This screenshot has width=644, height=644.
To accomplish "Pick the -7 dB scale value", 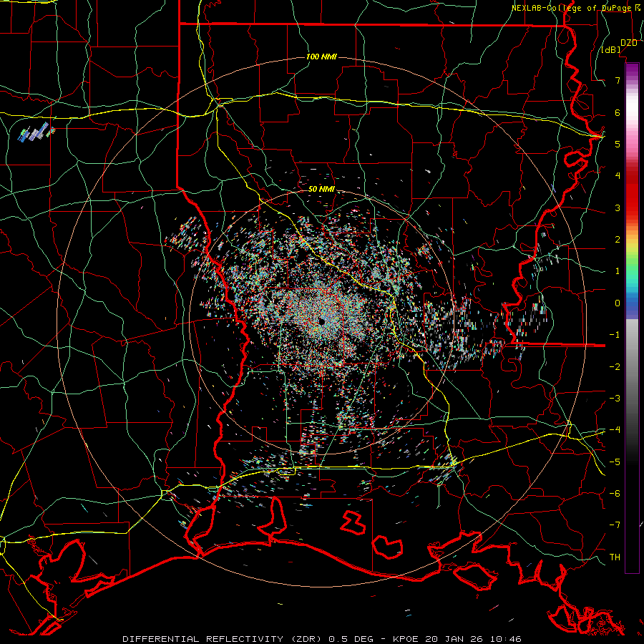I will 615,525.
